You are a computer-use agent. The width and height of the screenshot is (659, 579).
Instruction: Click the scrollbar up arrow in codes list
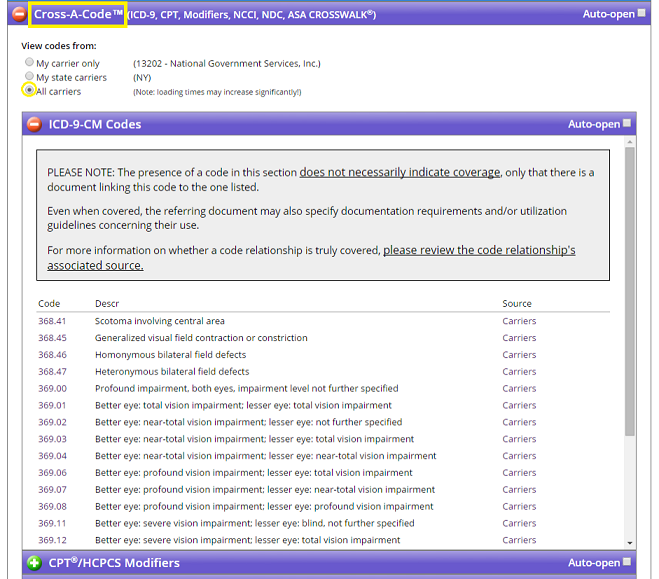(629, 143)
